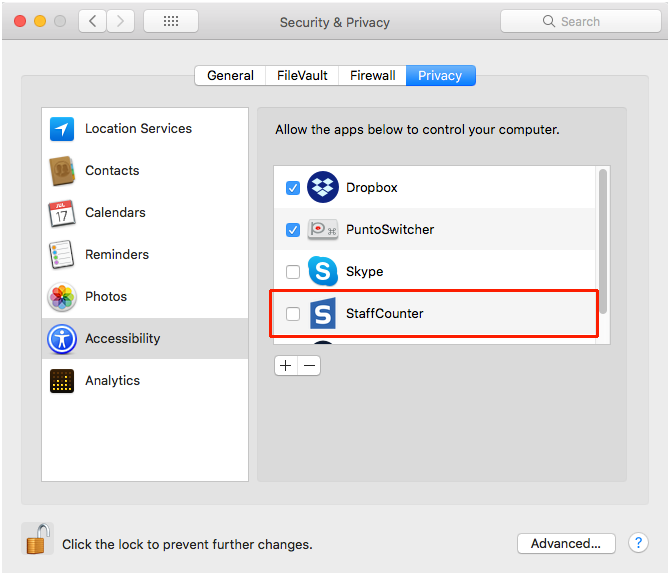Switch to the FileVault tab
This screenshot has width=670, height=575.
point(302,76)
